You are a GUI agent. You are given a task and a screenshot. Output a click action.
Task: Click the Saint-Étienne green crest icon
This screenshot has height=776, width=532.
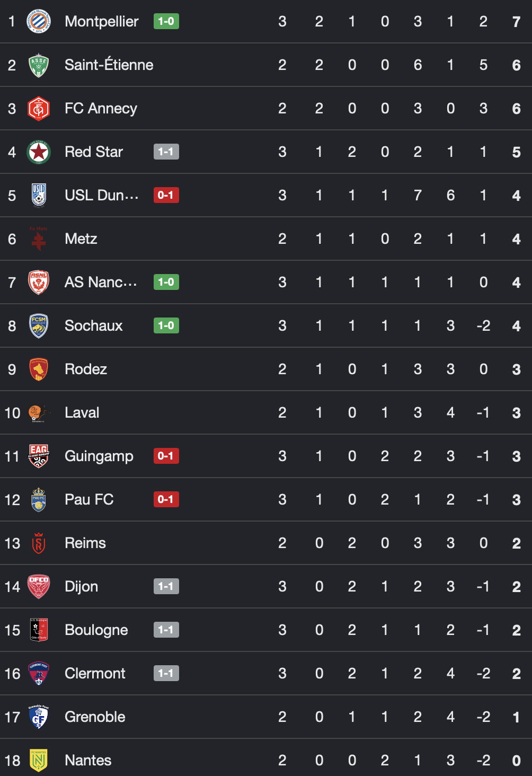pyautogui.click(x=39, y=65)
